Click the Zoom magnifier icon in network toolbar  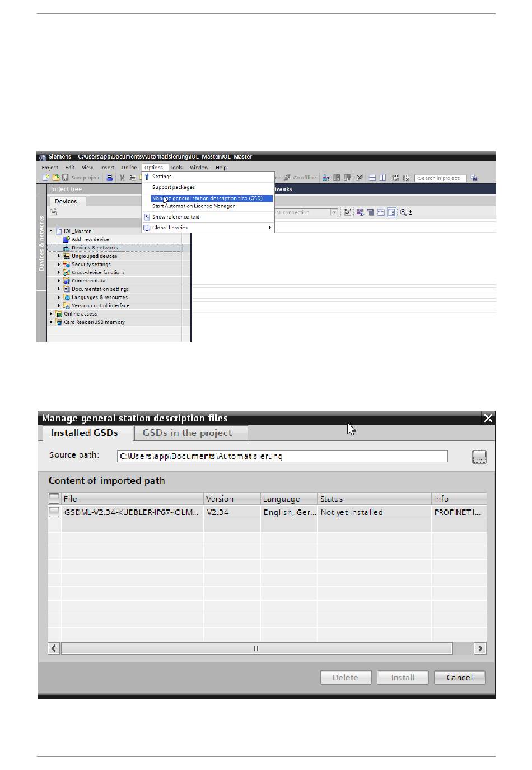[x=404, y=212]
